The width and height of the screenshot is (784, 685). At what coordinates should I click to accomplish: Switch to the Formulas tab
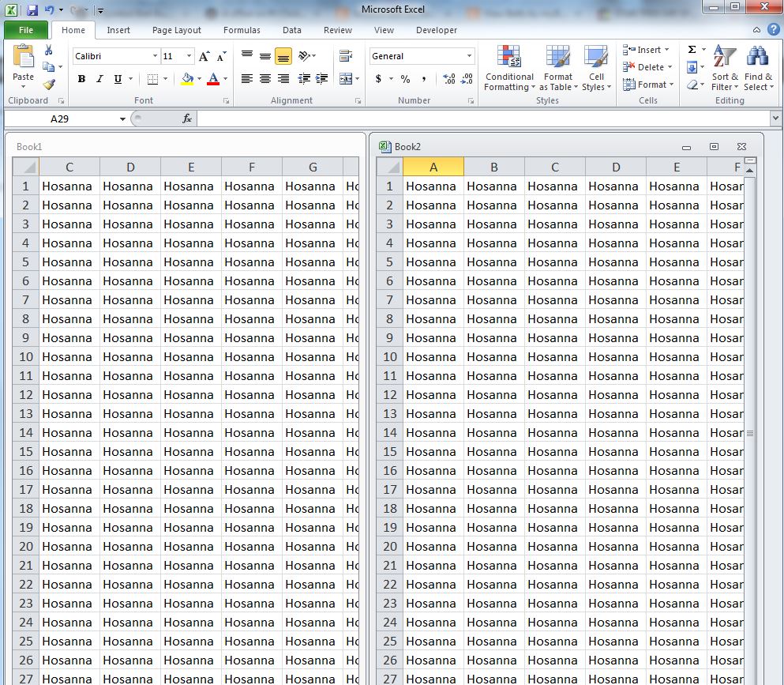(x=242, y=30)
